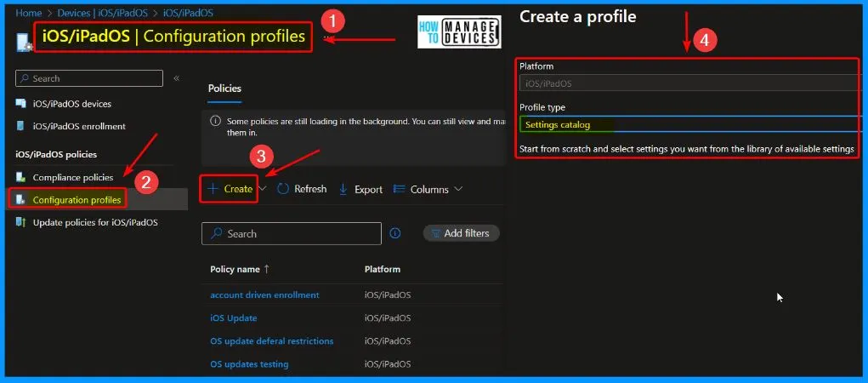Click the Create button
Screen dimensions: 868x383
pos(228,189)
